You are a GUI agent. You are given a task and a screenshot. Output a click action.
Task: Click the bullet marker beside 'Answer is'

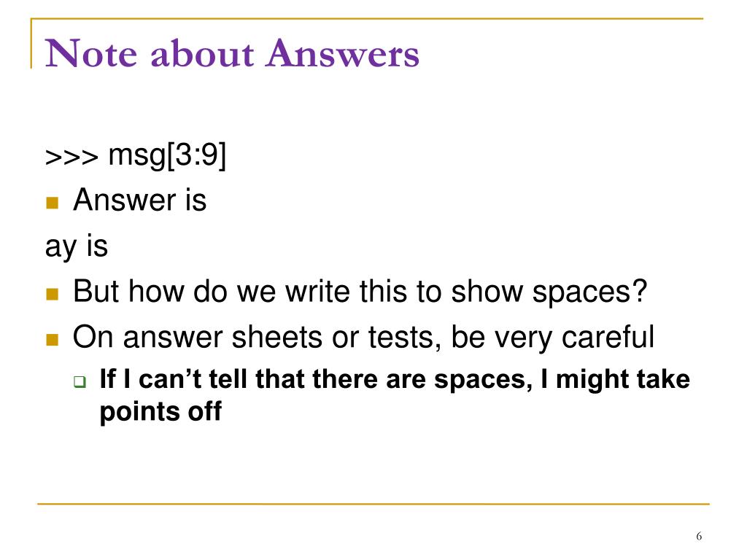[x=52, y=203]
